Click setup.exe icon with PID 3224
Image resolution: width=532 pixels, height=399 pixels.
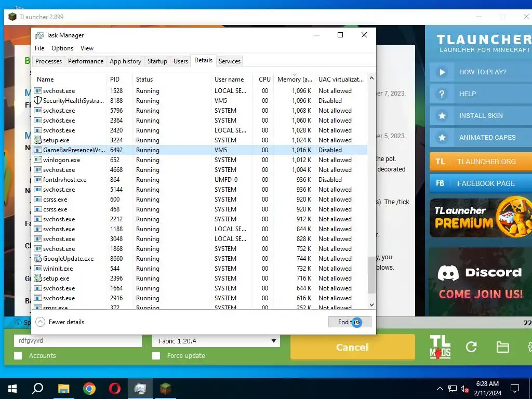(x=37, y=140)
